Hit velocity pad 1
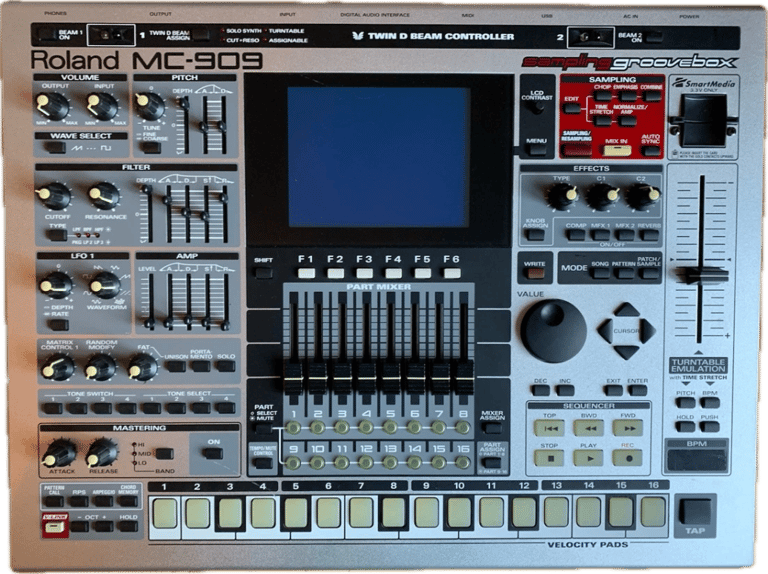Screen dimensions: 768x574 click(165, 513)
